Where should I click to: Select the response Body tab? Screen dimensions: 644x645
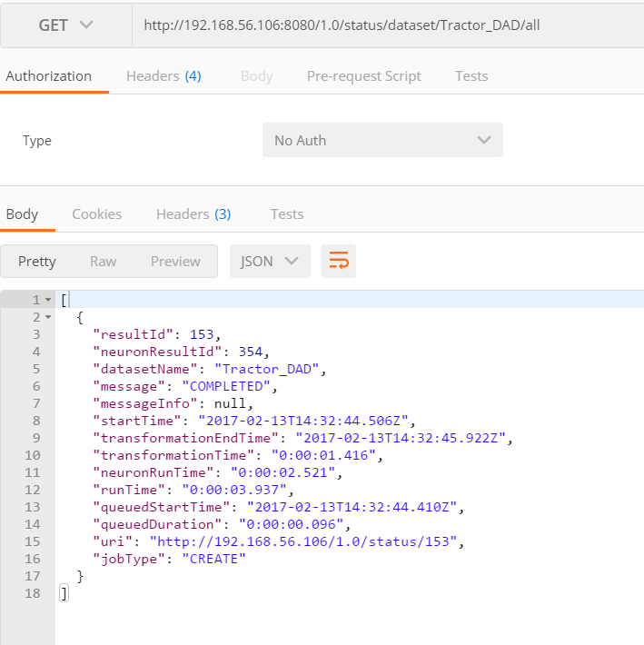point(22,214)
